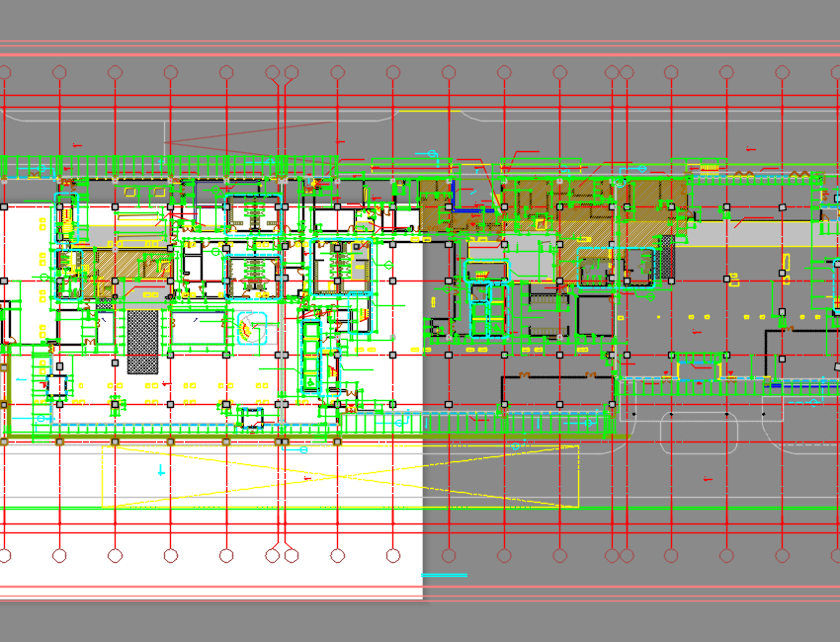Select the curved spiral staircase symbol

coord(254,326)
